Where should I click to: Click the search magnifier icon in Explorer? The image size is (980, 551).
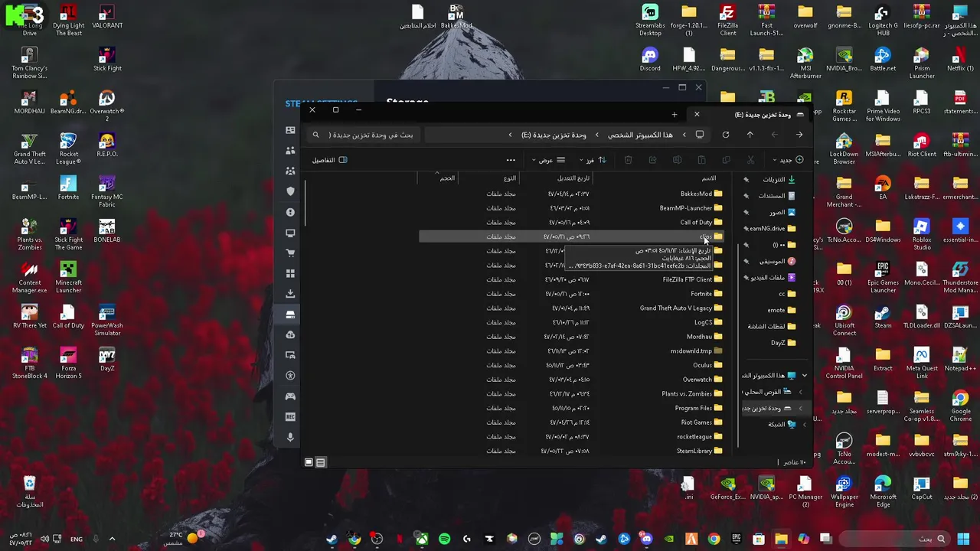coord(315,135)
